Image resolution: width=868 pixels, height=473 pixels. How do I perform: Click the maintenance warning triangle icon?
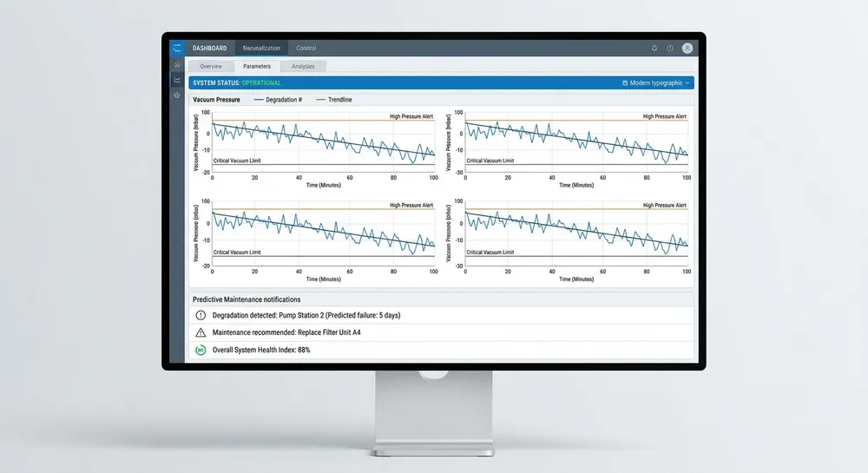tap(201, 332)
